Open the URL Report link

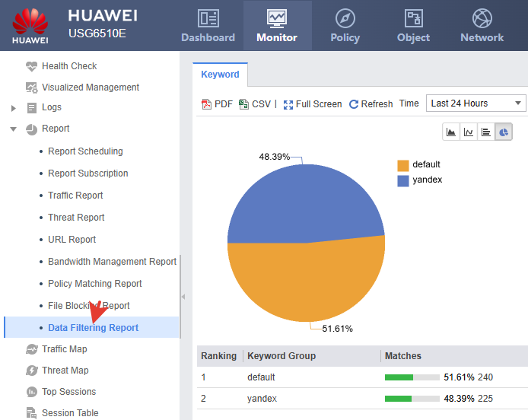[x=72, y=240]
